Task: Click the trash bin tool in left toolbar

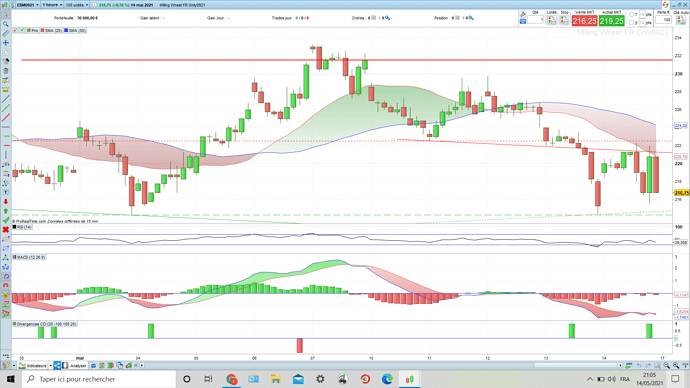Action: pyautogui.click(x=6, y=71)
